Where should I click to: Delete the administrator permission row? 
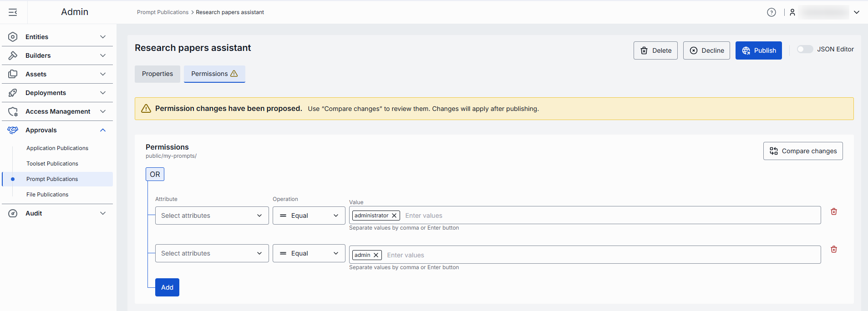(833, 211)
